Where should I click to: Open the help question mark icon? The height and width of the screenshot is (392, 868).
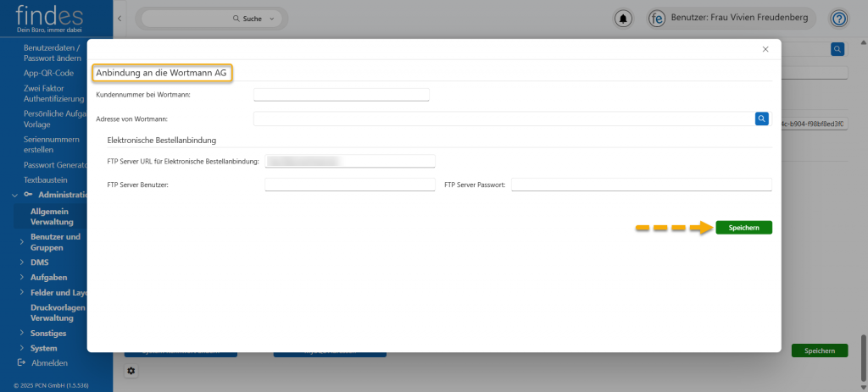click(x=838, y=18)
